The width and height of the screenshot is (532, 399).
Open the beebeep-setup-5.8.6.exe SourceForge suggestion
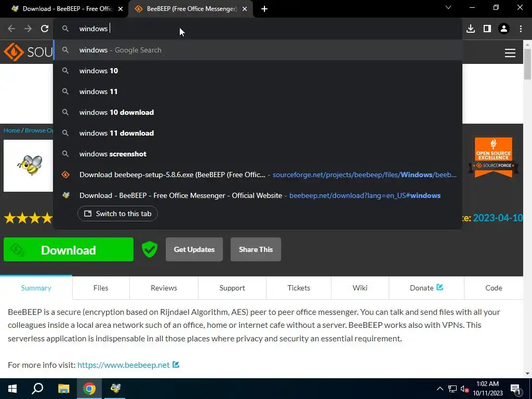pos(258,175)
